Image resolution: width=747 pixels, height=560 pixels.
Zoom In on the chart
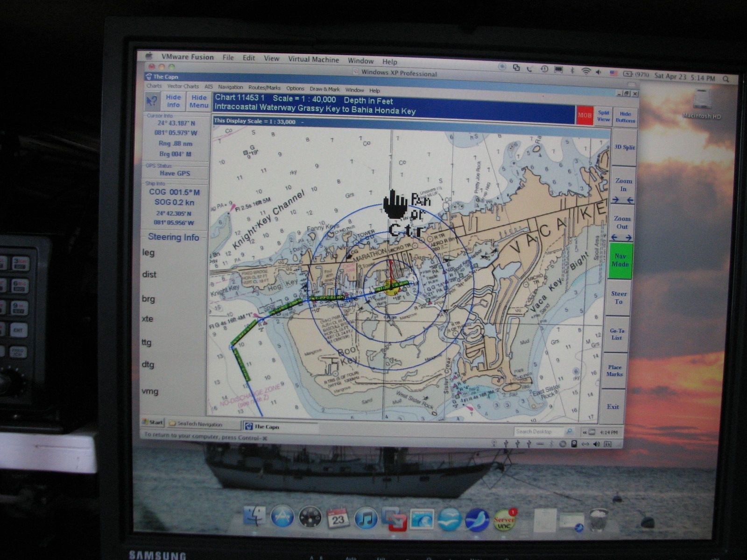point(623,185)
